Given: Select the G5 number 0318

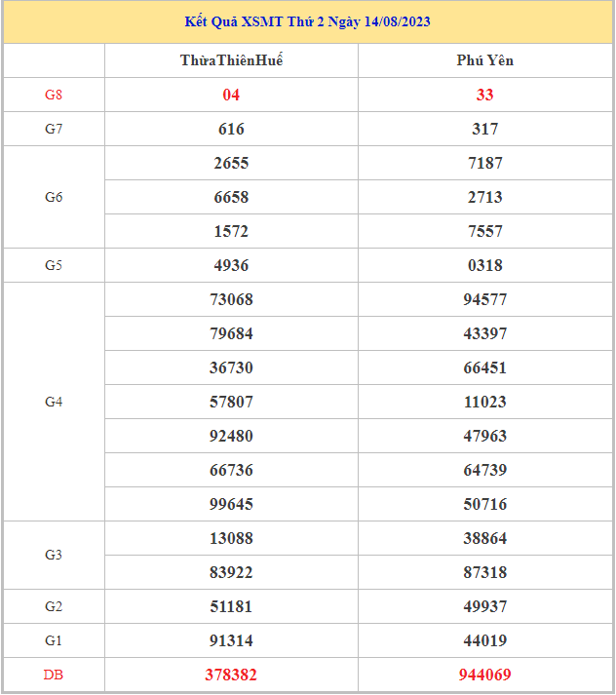Looking at the screenshot, I should point(484,265).
